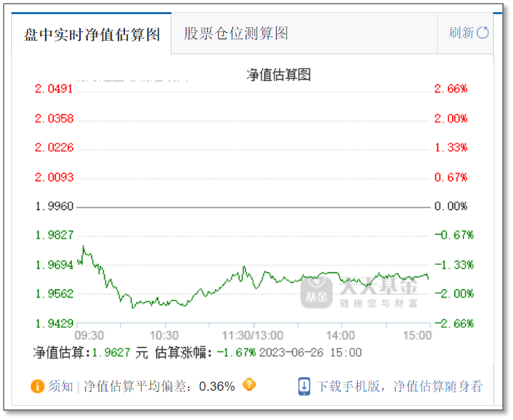Click the green -2.00% axis label
The width and height of the screenshot is (513, 420).
[454, 294]
